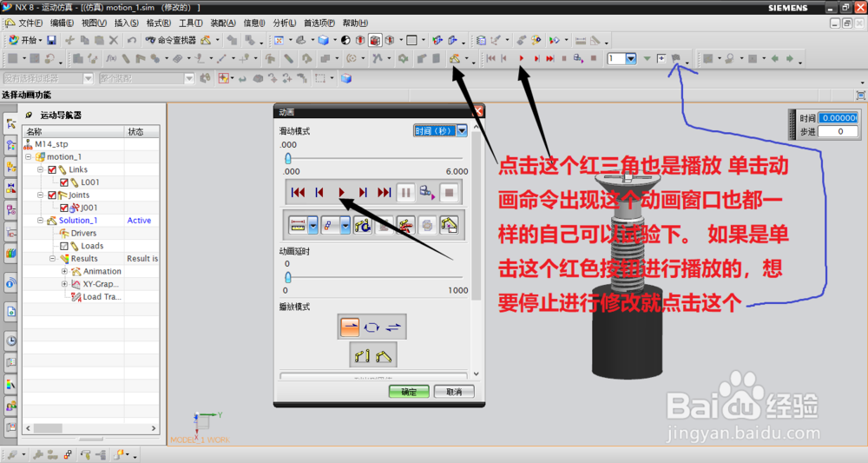The image size is (868, 463).
Task: Jump to first frame in animation dialog
Action: click(x=298, y=193)
